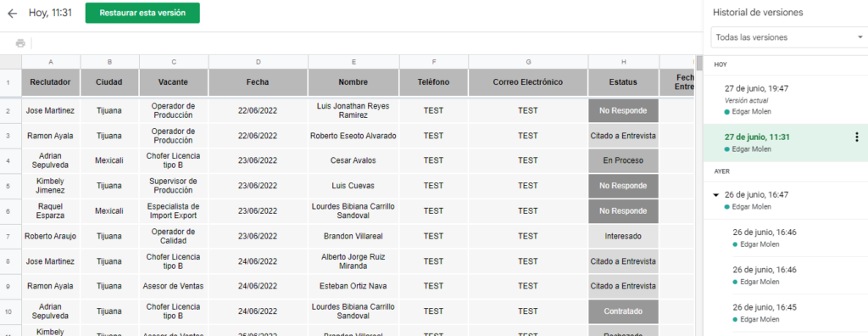
Task: Click column header D of the spreadsheet
Action: (x=258, y=62)
